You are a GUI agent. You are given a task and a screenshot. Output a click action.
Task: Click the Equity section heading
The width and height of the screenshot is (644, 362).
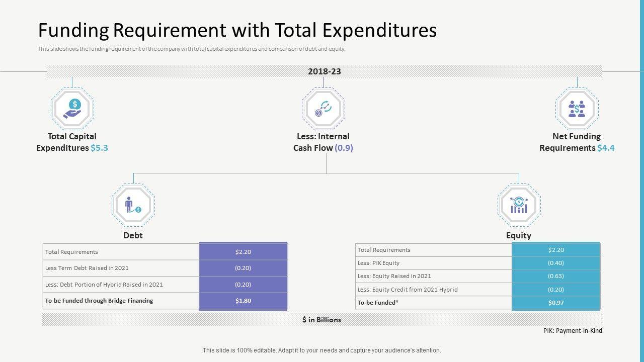click(518, 235)
